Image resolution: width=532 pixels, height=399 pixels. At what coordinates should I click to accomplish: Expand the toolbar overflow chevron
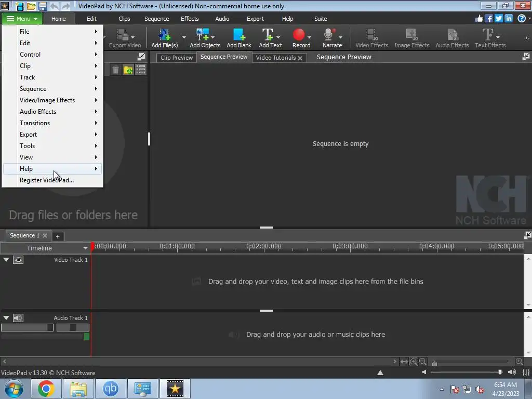[x=527, y=38]
